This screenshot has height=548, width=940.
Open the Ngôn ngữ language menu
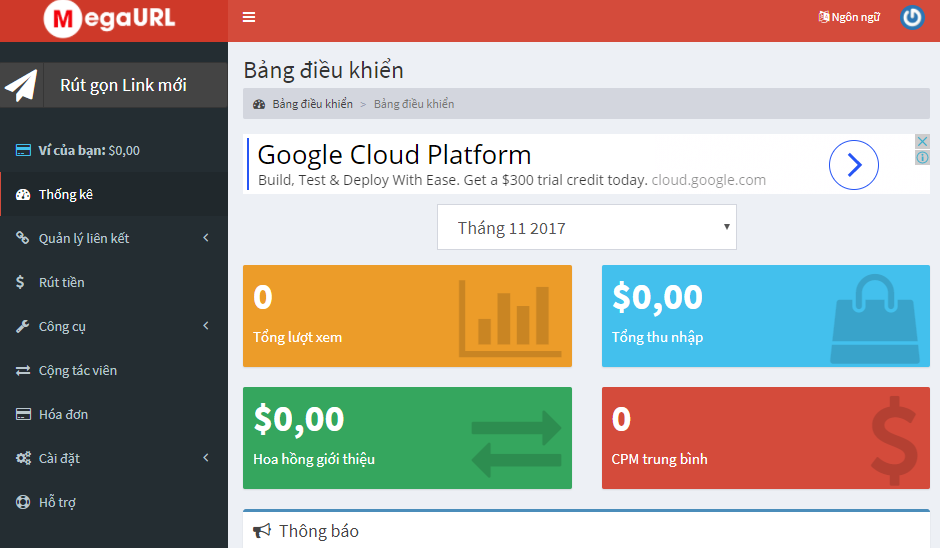point(849,17)
